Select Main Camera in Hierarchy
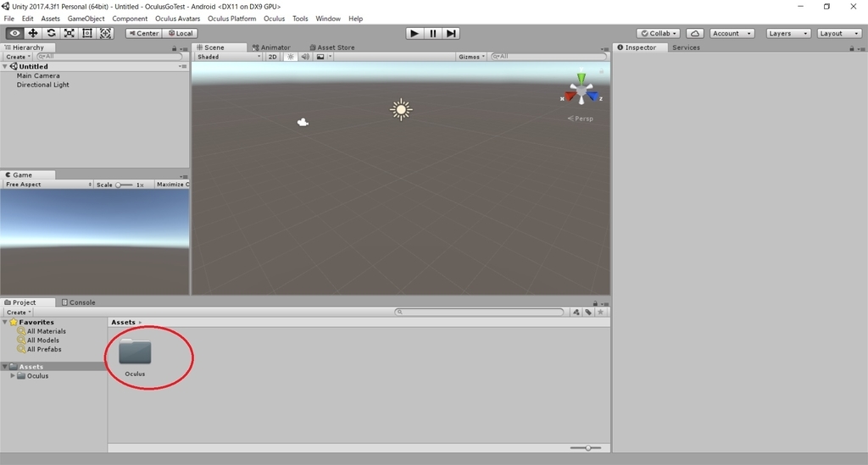 click(x=38, y=75)
